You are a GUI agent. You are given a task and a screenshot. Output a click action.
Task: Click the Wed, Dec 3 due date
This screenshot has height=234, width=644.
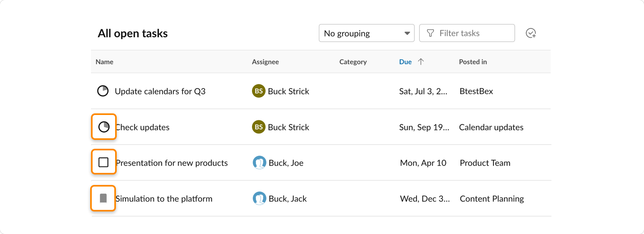[x=425, y=199]
